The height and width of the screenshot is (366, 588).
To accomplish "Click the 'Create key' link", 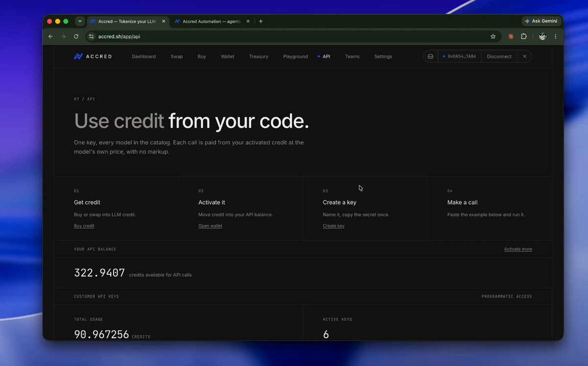I will pos(334,226).
